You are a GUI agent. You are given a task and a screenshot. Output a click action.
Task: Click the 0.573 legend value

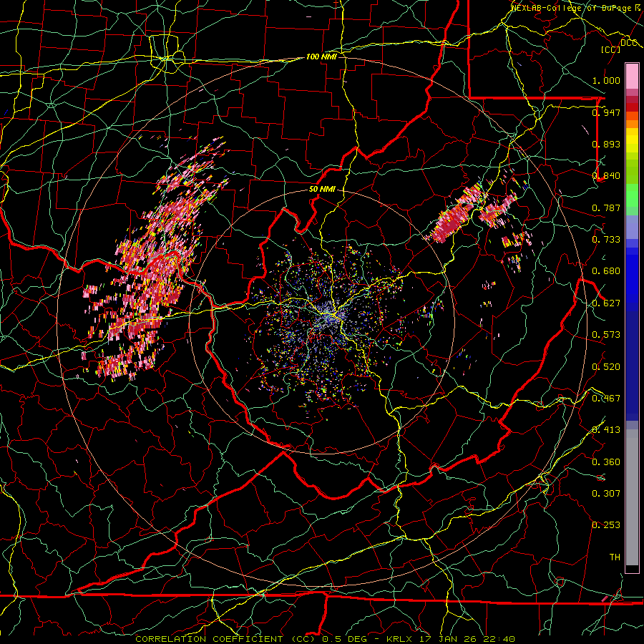(x=606, y=335)
